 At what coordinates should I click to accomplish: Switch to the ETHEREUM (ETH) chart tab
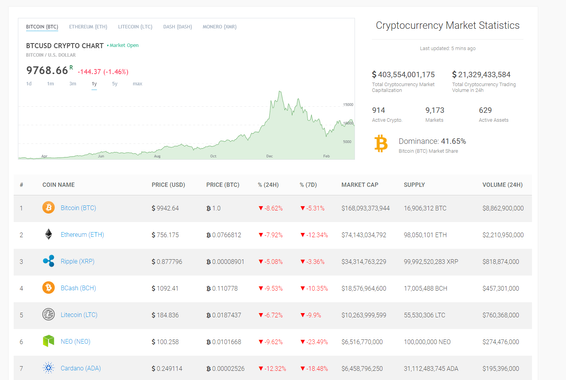(88, 27)
